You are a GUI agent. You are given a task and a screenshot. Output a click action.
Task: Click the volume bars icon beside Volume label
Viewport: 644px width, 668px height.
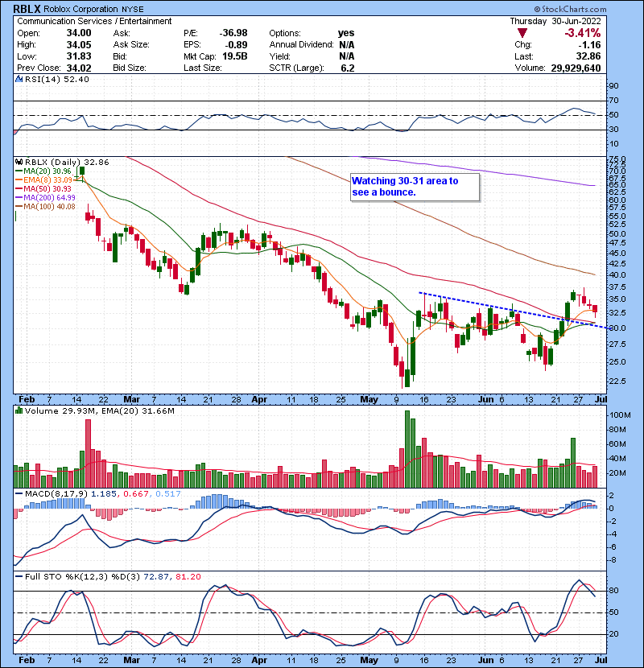[19, 410]
